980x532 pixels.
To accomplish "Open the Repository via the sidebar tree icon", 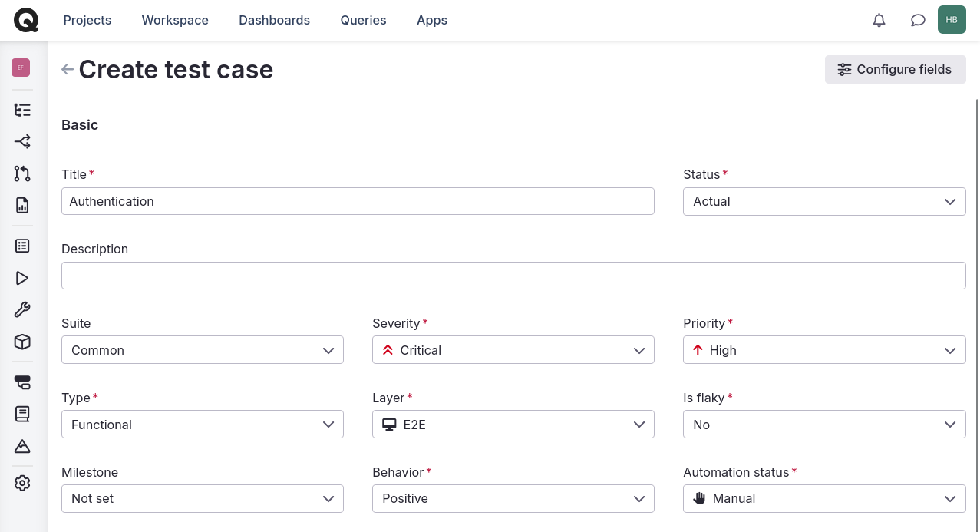I will pyautogui.click(x=21, y=109).
